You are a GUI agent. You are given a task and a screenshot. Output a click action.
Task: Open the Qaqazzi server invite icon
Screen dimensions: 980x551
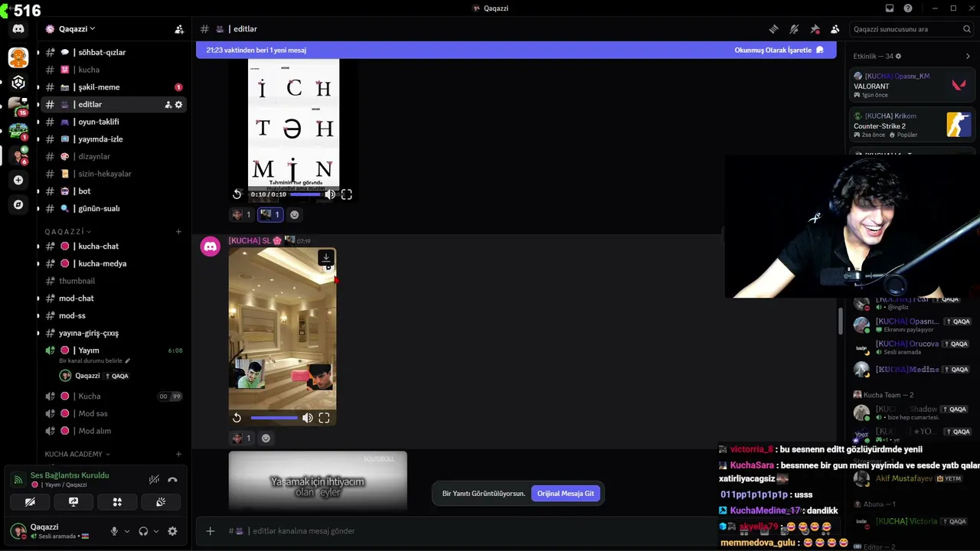[179, 29]
